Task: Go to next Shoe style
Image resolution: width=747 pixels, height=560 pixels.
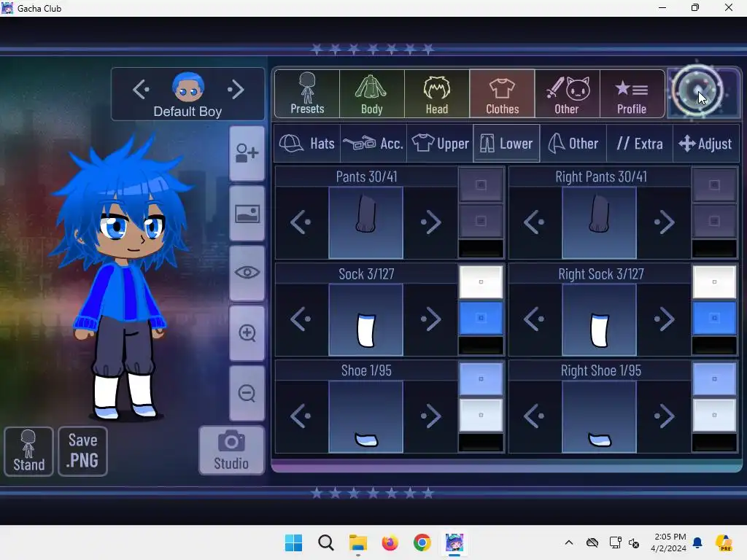Action: coord(431,416)
